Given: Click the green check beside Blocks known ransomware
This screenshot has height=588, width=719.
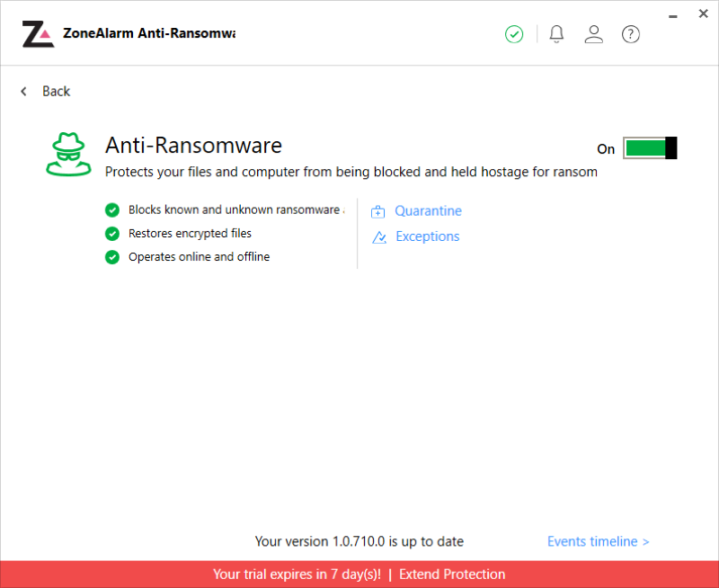Looking at the screenshot, I should point(112,210).
